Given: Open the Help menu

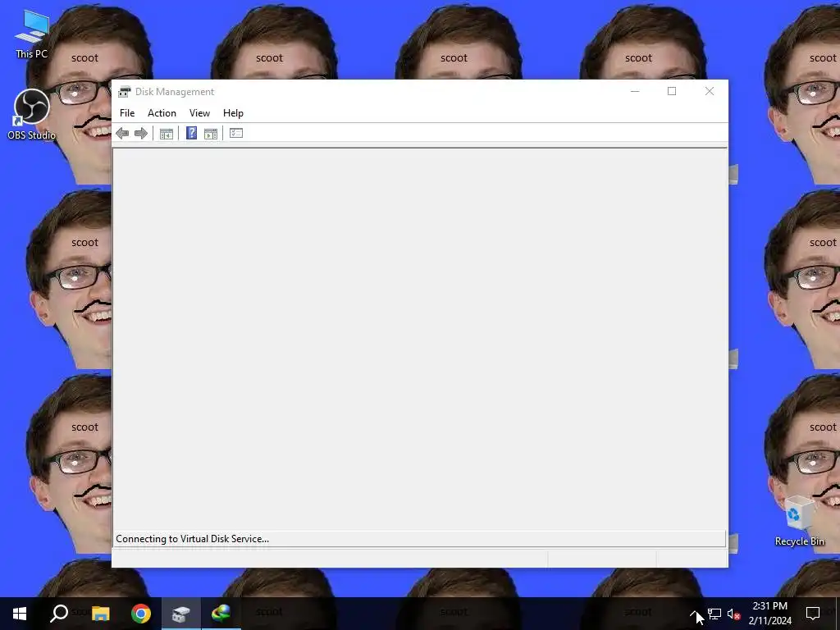Looking at the screenshot, I should (233, 113).
